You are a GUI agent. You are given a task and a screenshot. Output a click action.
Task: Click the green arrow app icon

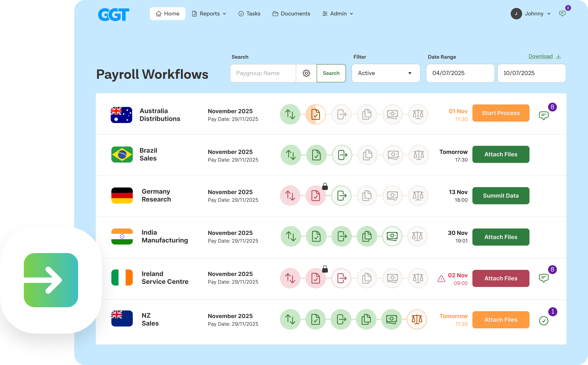tap(51, 280)
